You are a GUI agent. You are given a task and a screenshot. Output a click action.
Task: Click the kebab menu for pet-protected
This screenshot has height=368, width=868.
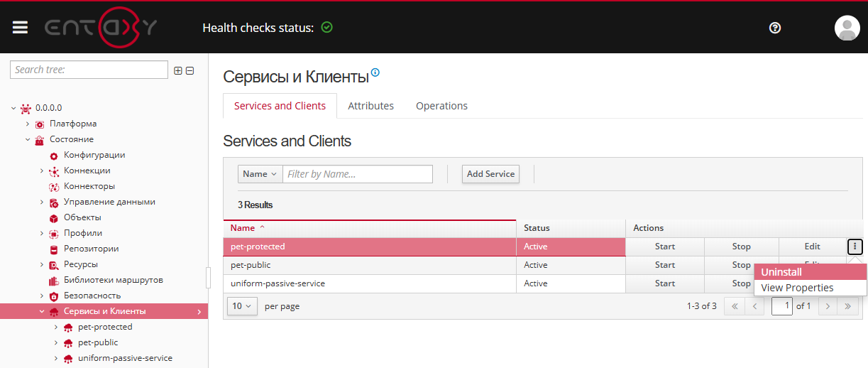click(x=855, y=247)
